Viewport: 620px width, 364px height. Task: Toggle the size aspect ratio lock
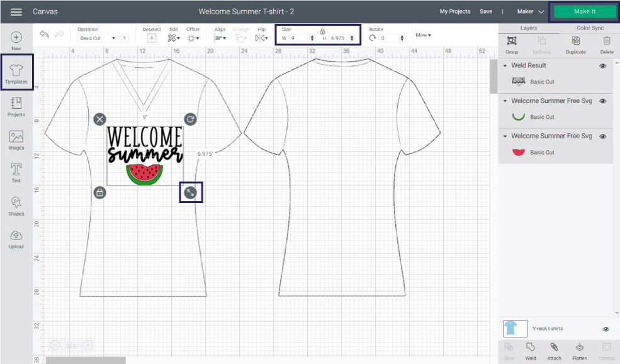322,31
